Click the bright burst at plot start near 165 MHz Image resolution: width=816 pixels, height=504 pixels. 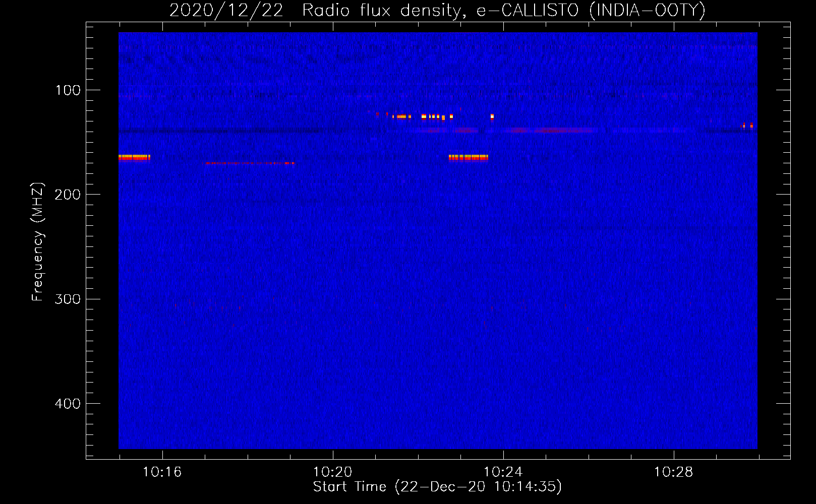(x=134, y=157)
